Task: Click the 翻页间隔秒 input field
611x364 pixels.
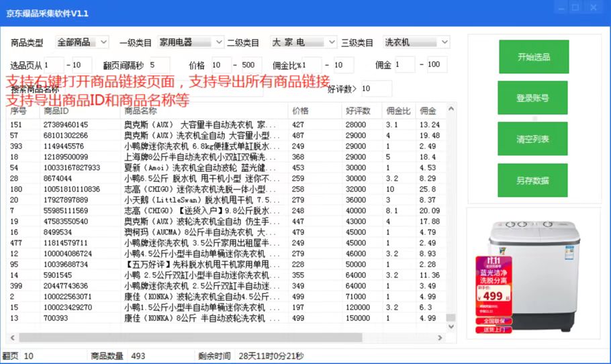Action: pos(159,65)
